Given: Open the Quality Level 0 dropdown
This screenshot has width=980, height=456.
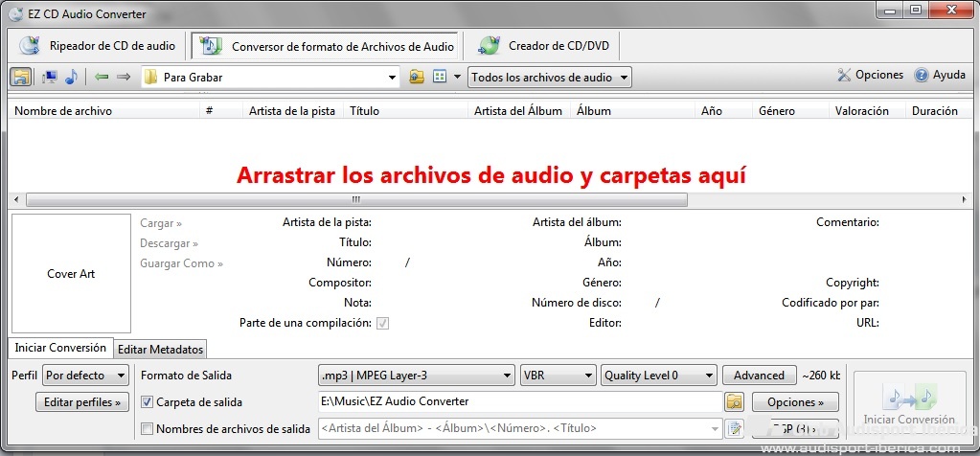Looking at the screenshot, I should pyautogui.click(x=658, y=376).
